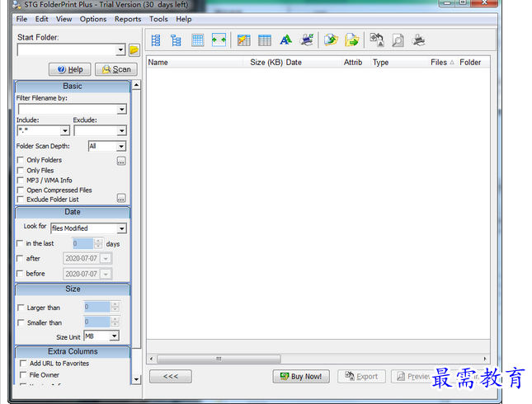Tick the Exclude Folder List checkbox

coord(21,200)
